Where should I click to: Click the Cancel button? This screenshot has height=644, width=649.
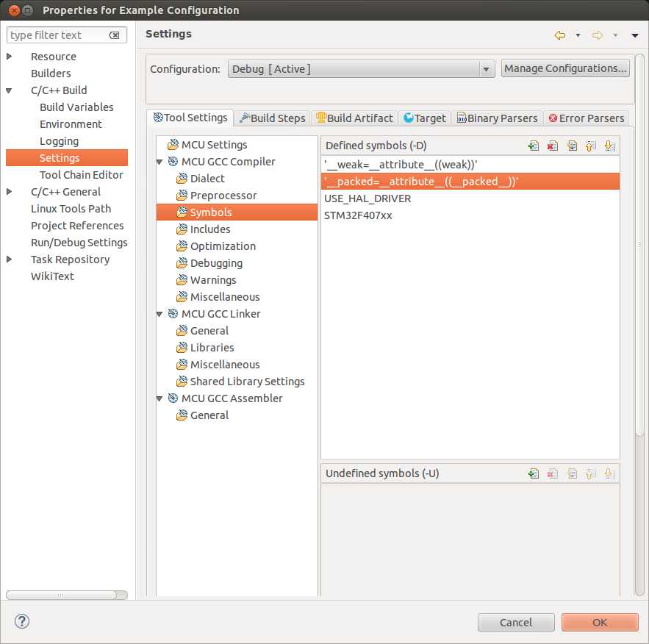[516, 623]
